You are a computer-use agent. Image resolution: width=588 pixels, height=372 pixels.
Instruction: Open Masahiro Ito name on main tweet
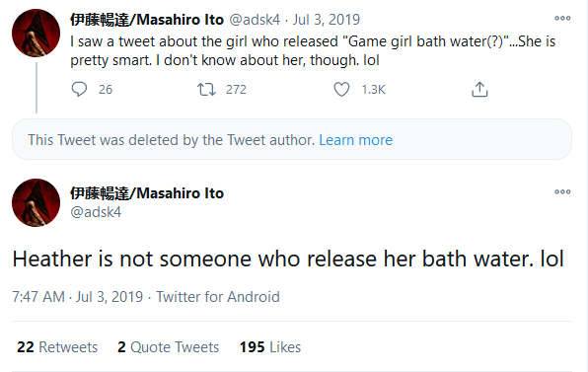(x=147, y=193)
